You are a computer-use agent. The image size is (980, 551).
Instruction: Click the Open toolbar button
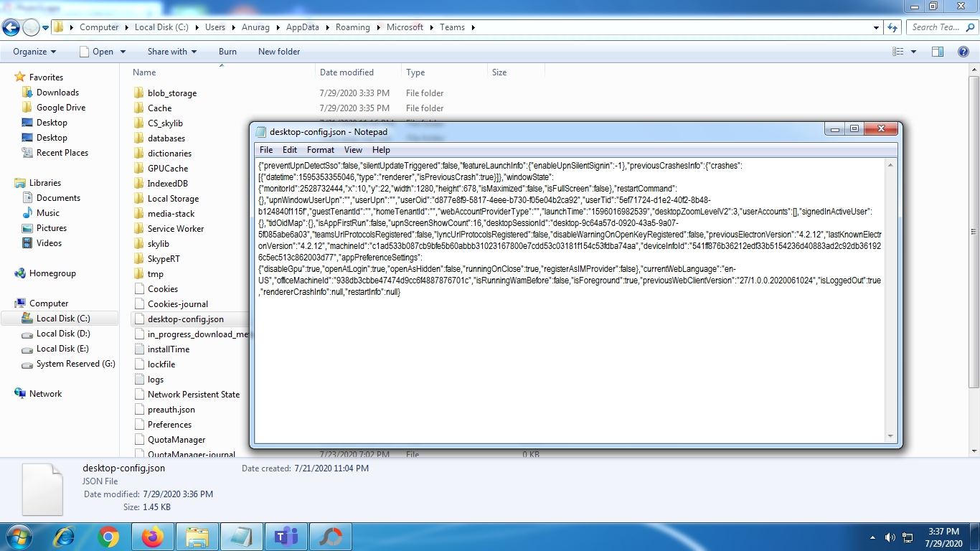click(x=96, y=52)
